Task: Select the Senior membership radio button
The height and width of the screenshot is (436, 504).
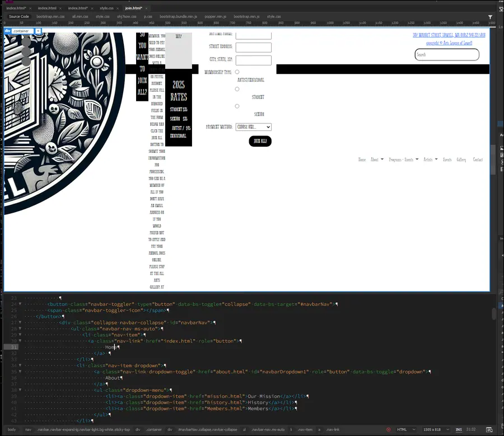Action: click(237, 106)
